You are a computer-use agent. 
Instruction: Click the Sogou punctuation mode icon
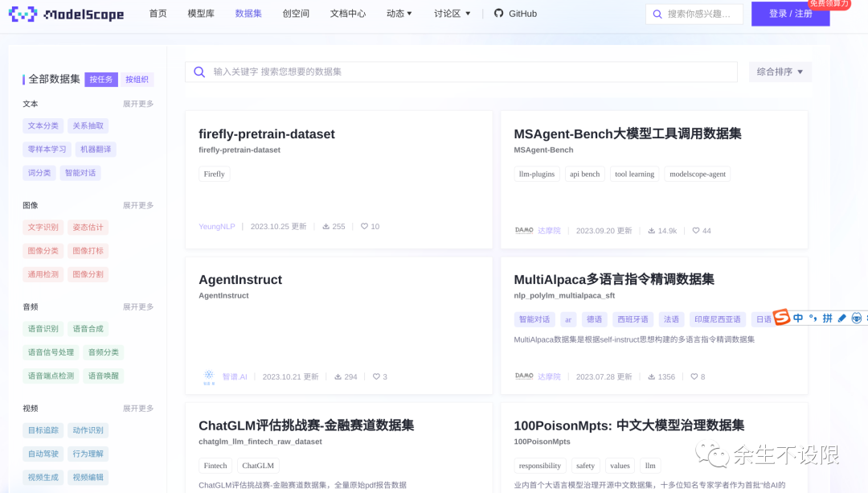[x=813, y=318]
